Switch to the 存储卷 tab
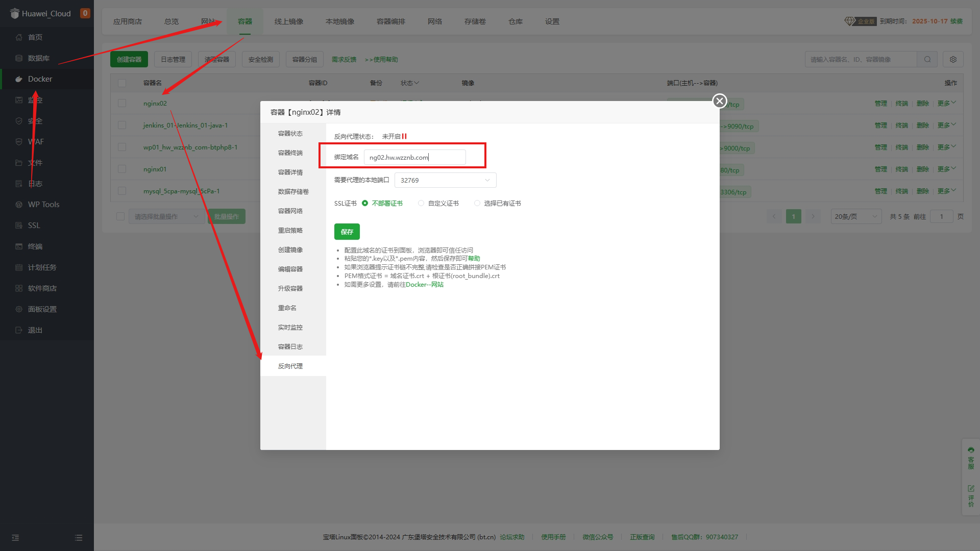 (x=475, y=21)
